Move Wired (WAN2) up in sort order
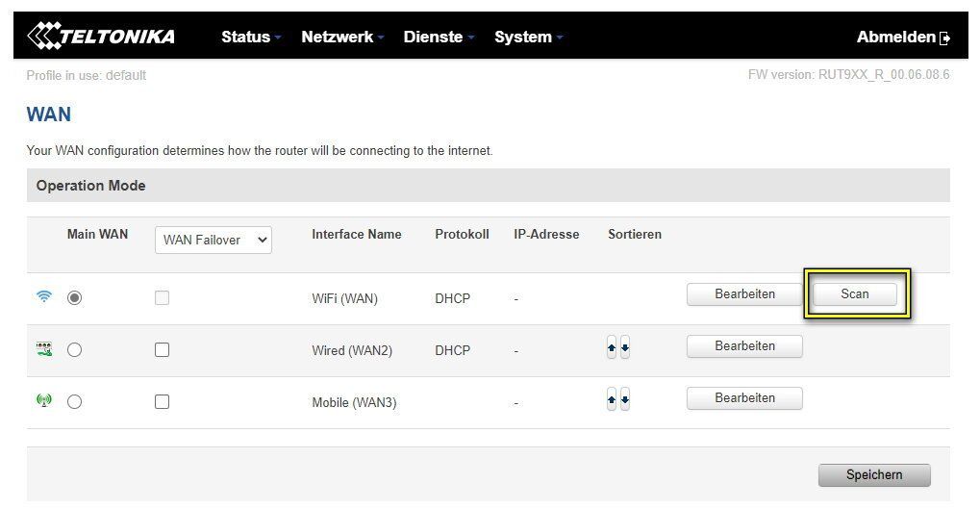The image size is (980, 509). pyautogui.click(x=612, y=349)
